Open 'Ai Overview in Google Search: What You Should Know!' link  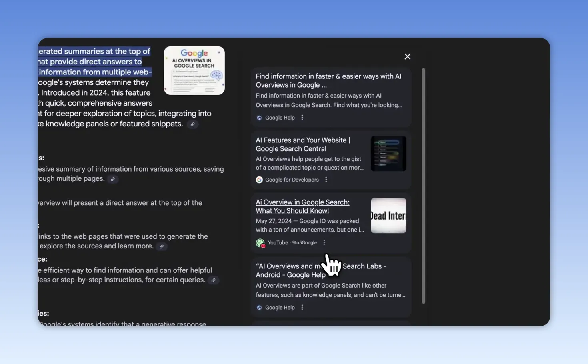click(x=302, y=206)
